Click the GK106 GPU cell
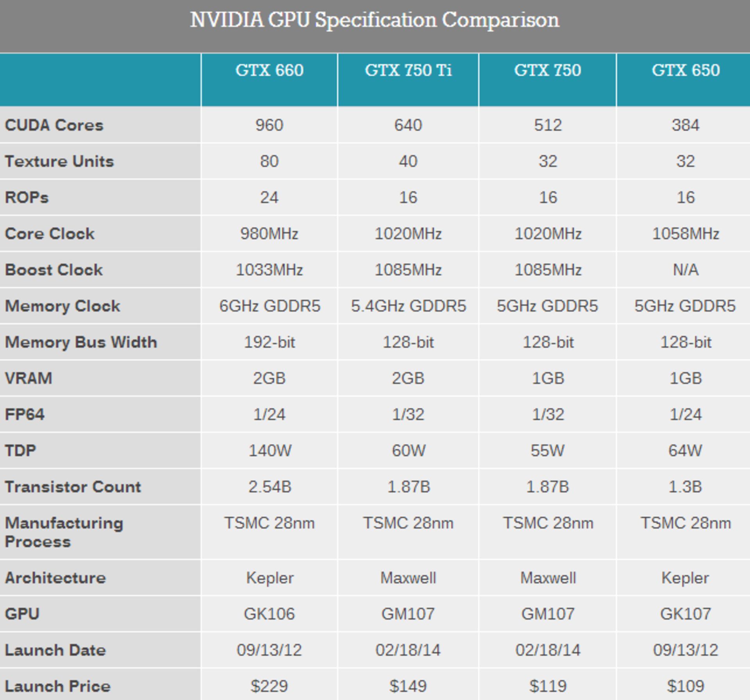 point(269,614)
